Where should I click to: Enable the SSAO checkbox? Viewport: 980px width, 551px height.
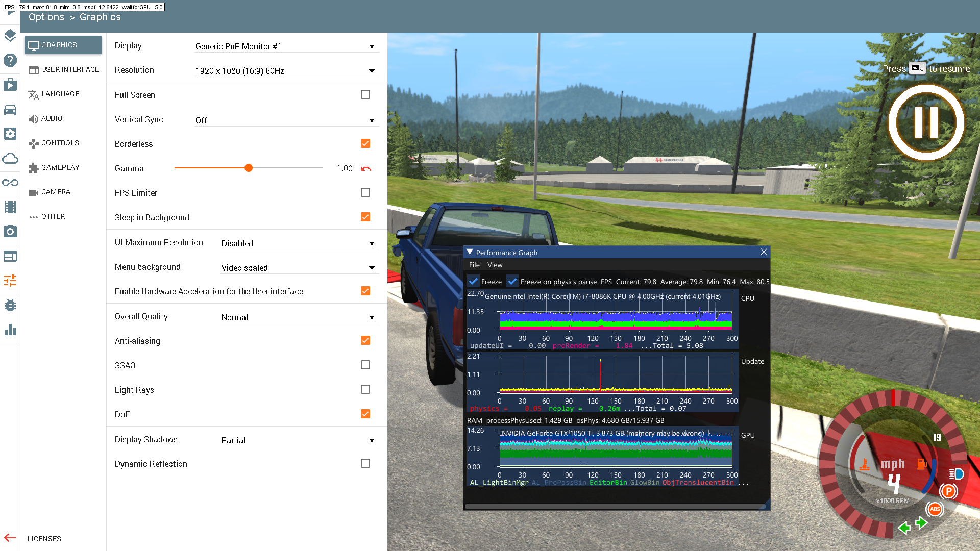[x=365, y=365]
